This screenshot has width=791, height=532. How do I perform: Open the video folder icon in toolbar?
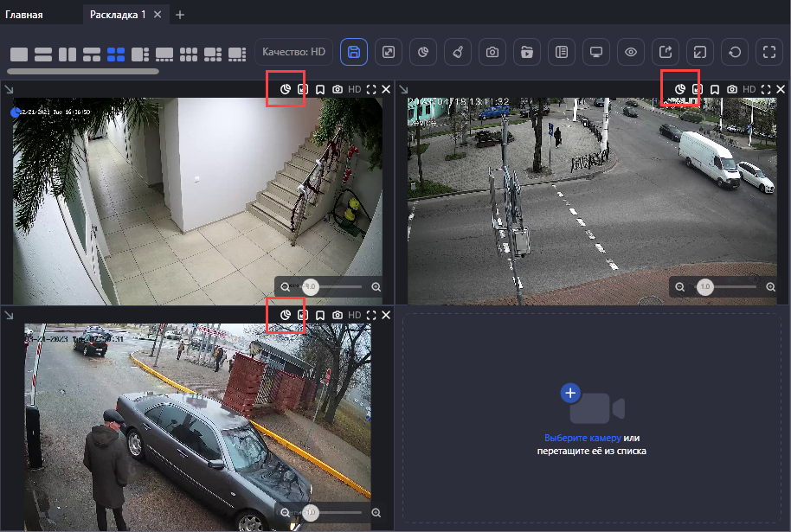(x=526, y=52)
